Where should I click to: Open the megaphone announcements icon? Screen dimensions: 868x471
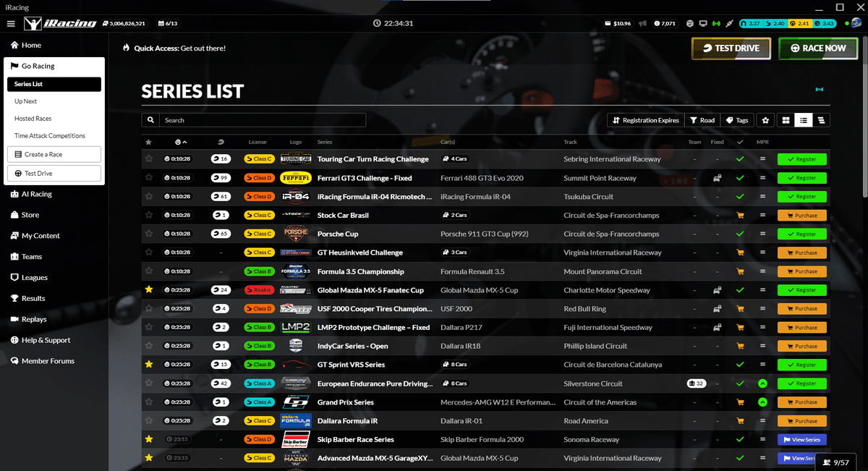click(642, 23)
